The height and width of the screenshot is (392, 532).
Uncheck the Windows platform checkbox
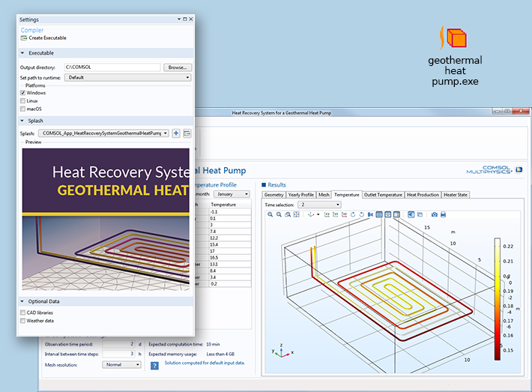coord(23,93)
